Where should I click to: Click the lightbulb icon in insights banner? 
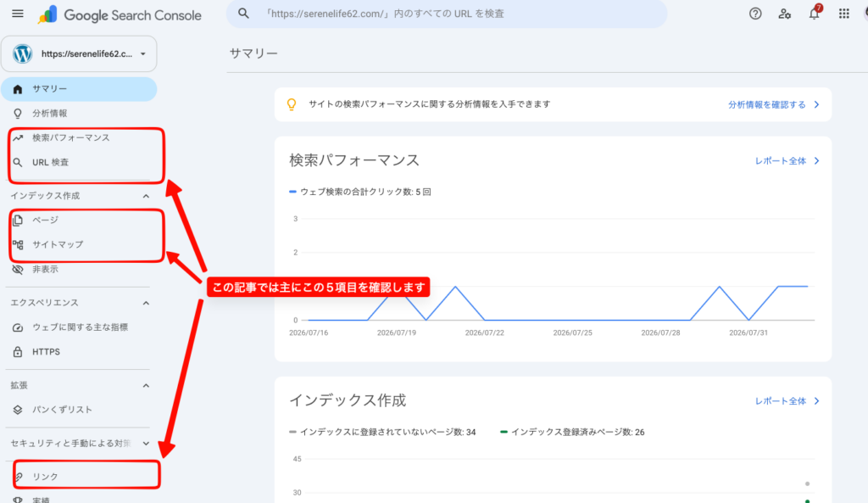tap(292, 104)
